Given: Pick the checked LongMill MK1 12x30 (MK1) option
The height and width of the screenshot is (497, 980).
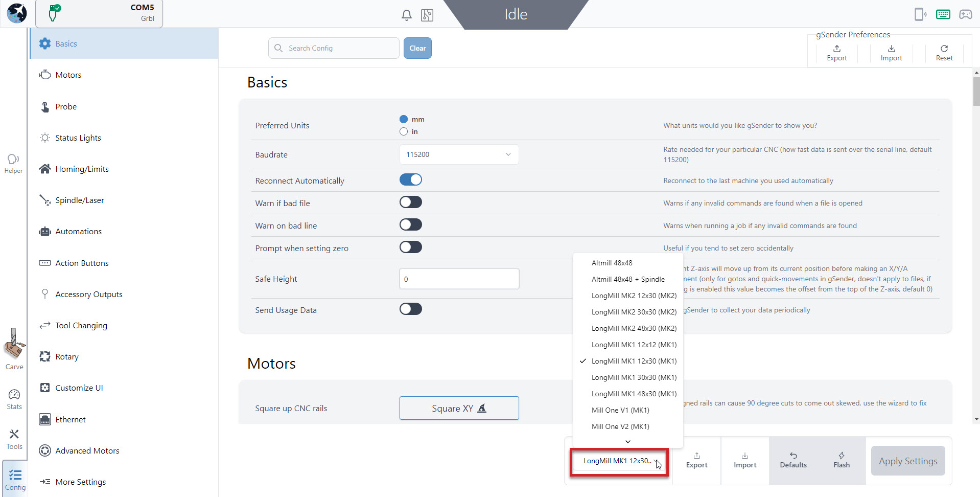Looking at the screenshot, I should point(628,361).
